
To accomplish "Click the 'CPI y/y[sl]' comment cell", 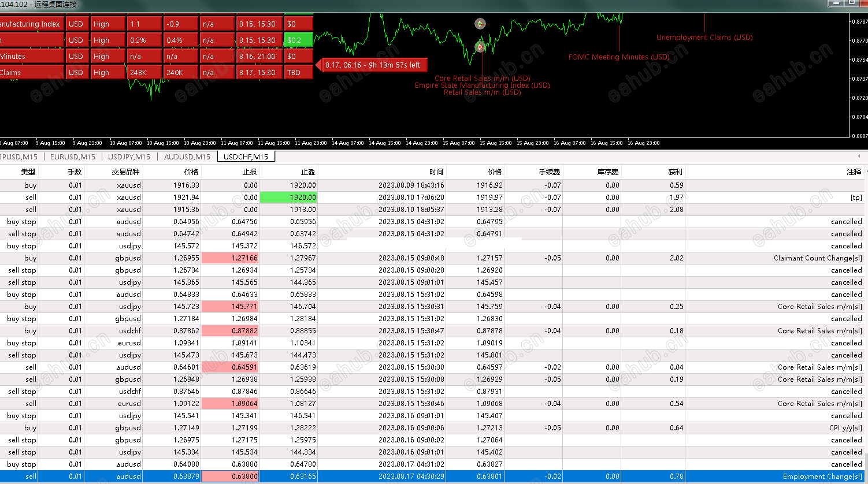I will tap(845, 427).
